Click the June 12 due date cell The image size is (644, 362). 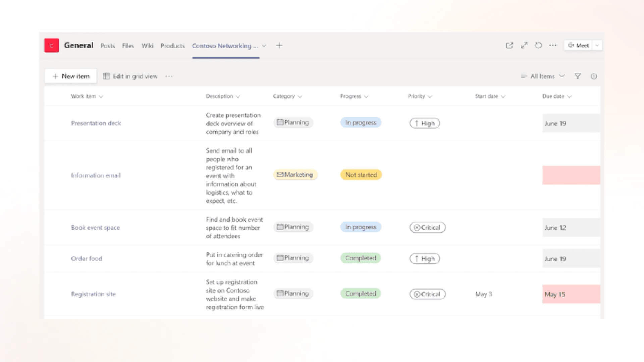tap(571, 228)
